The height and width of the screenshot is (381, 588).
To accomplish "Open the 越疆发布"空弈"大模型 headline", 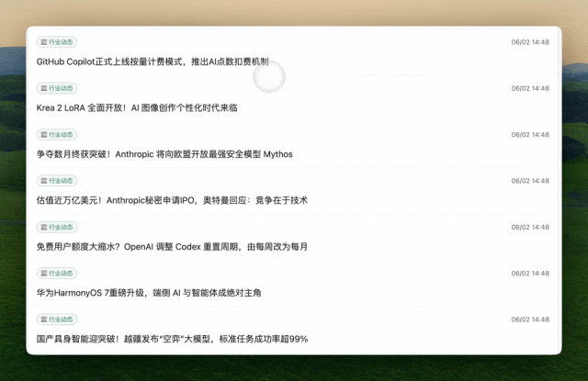I will (x=172, y=339).
